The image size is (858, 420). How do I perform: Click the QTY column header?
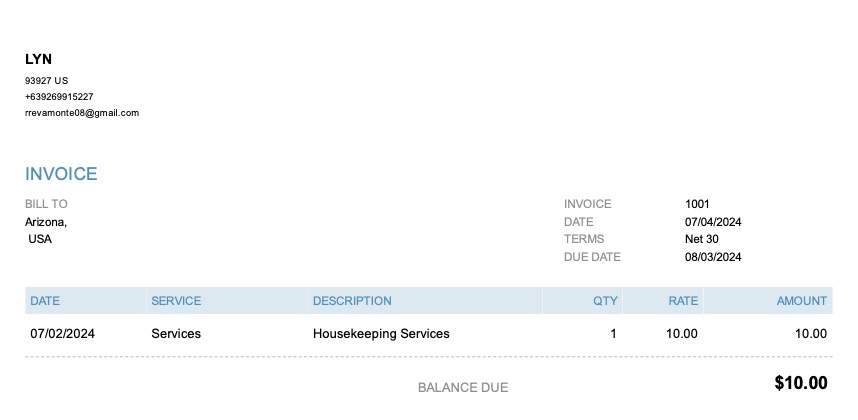(x=605, y=301)
